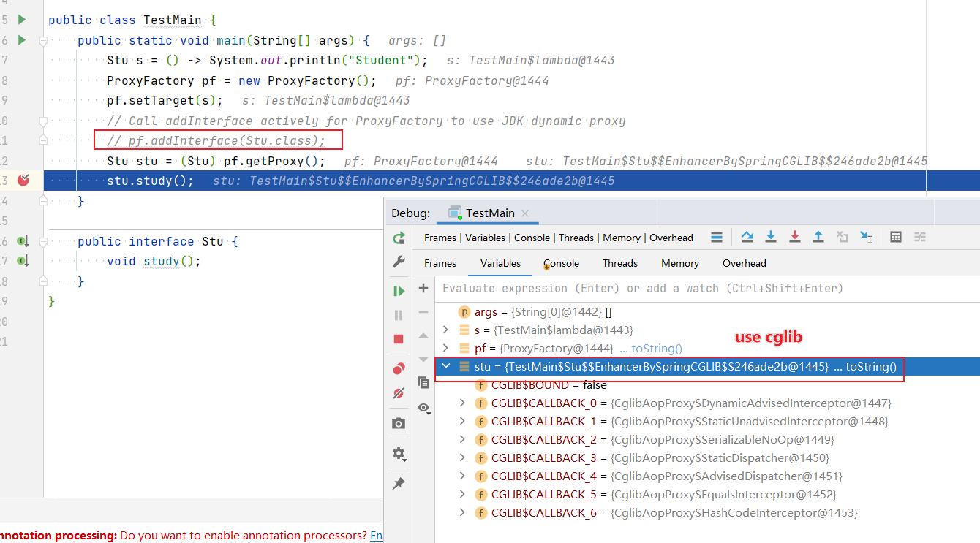Click Force Step Into red arrow icon
Screen dimensions: 980x543
(795, 237)
